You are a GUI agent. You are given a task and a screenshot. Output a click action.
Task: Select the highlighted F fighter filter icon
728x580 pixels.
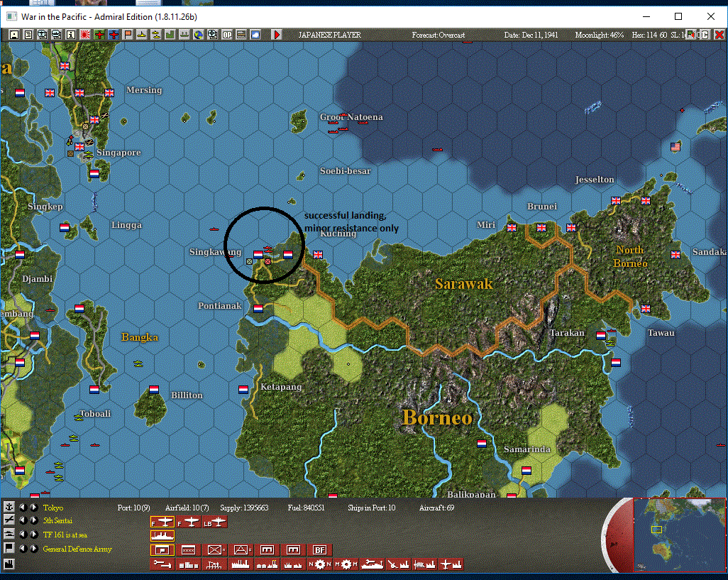coord(162,522)
